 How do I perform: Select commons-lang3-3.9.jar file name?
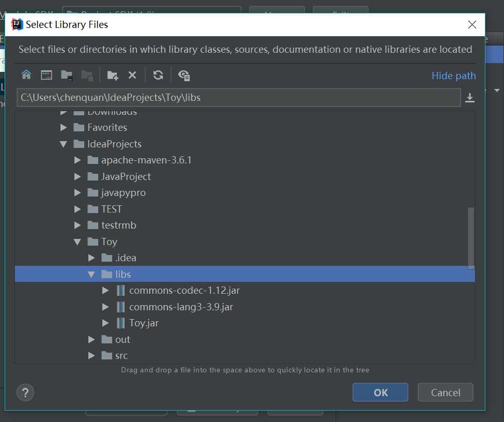pos(181,307)
